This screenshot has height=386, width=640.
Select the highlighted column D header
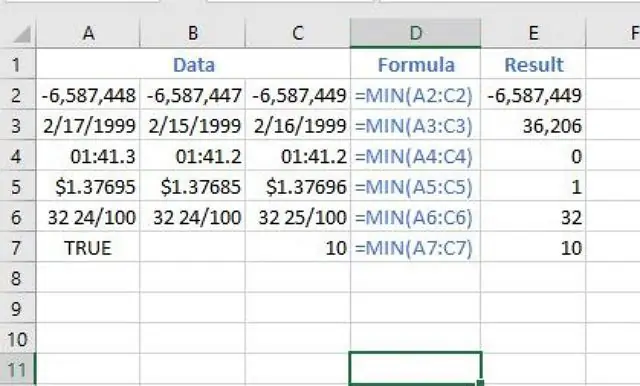(x=416, y=33)
